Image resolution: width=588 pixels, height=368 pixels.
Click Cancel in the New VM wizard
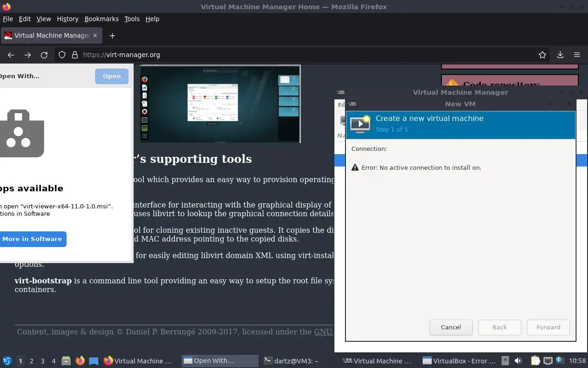tap(451, 328)
